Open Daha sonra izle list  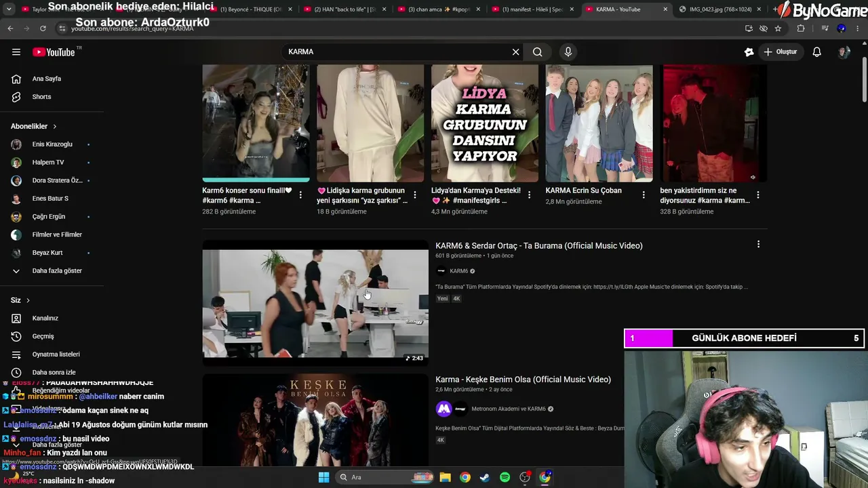[x=54, y=373]
